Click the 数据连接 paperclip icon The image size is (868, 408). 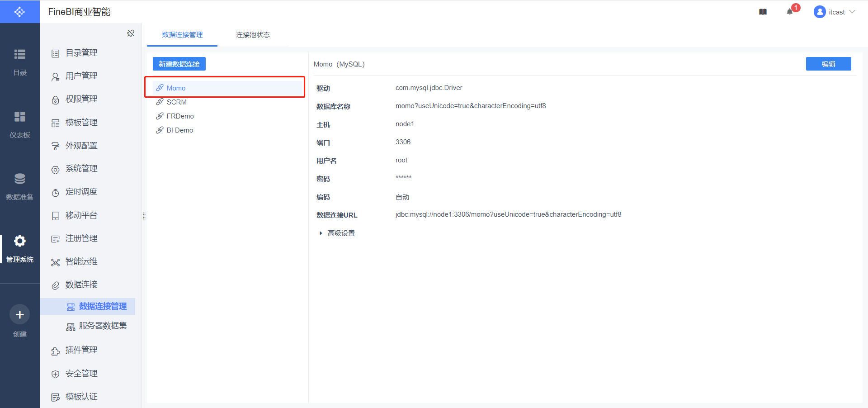(x=56, y=285)
